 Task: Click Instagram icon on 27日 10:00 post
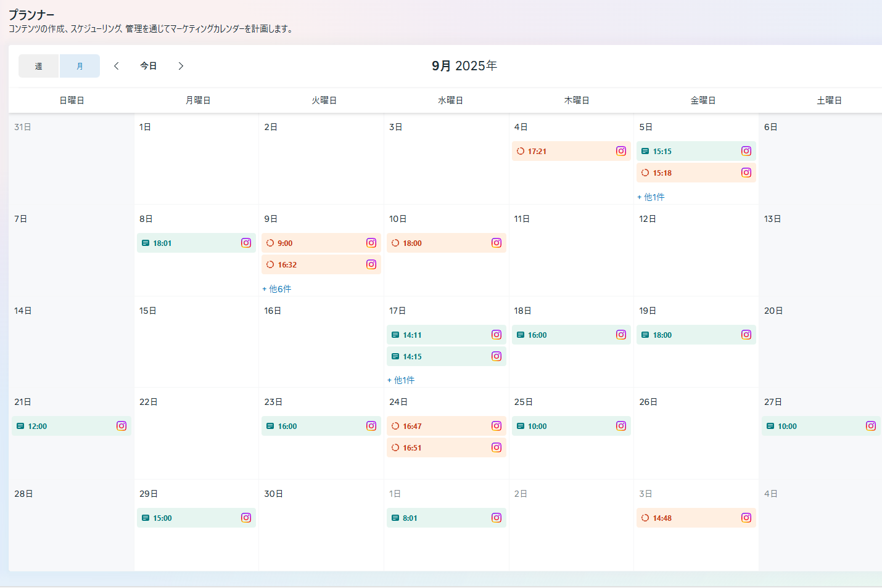(x=870, y=426)
